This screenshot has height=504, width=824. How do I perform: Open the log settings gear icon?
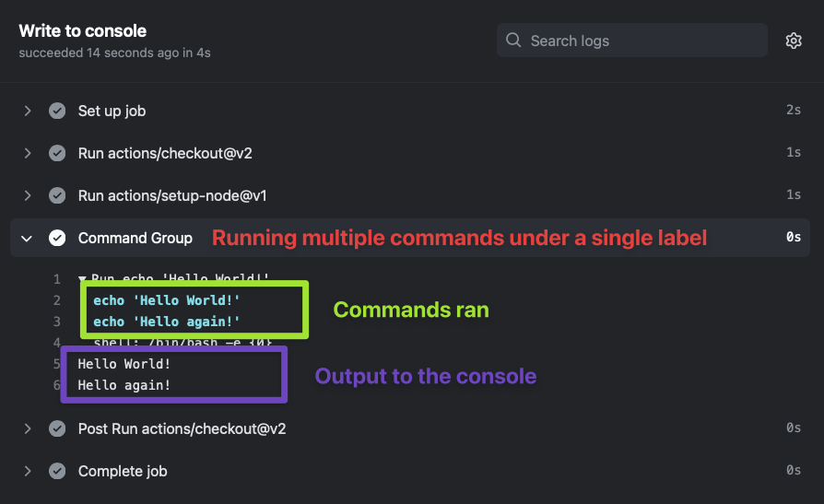tap(794, 41)
